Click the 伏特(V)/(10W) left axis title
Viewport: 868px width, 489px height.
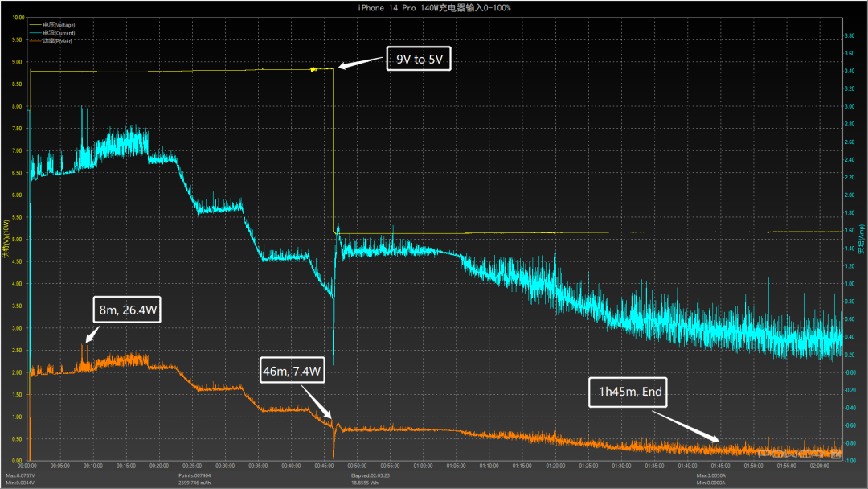[x=6, y=239]
